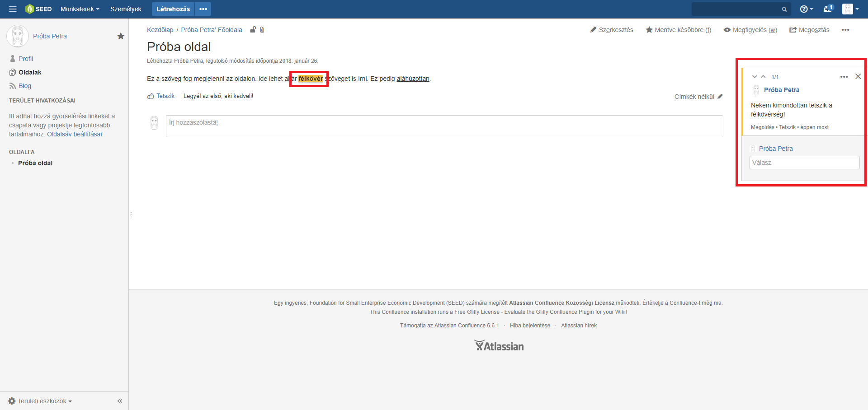Close the inline comment panel
The width and height of the screenshot is (868, 410).
point(858,76)
